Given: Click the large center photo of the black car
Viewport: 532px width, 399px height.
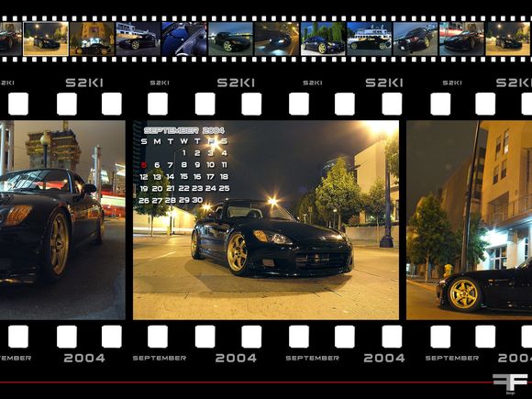Looking at the screenshot, I should pos(266,220).
